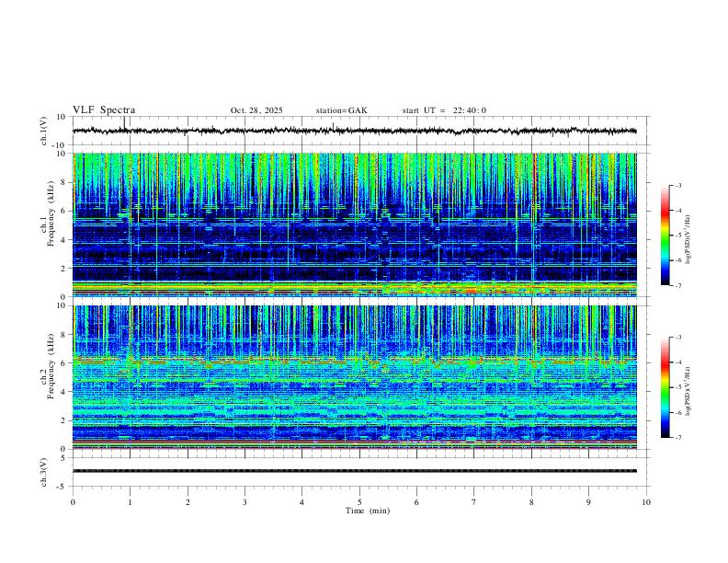The width and height of the screenshot is (728, 563).
Task: Click the ch.2 color bar's log(PSD) label
Action: click(688, 392)
